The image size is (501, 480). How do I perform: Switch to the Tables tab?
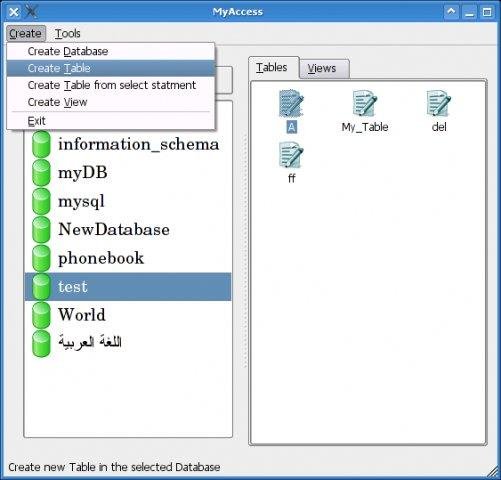coord(274,68)
